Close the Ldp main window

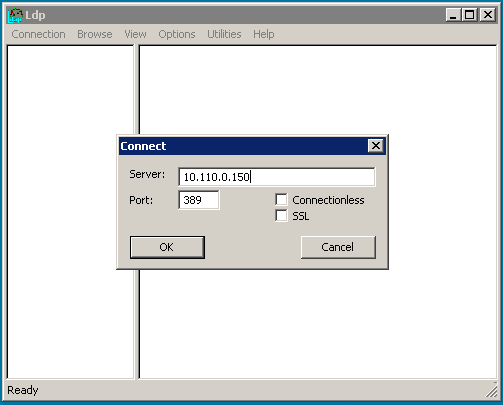point(488,15)
